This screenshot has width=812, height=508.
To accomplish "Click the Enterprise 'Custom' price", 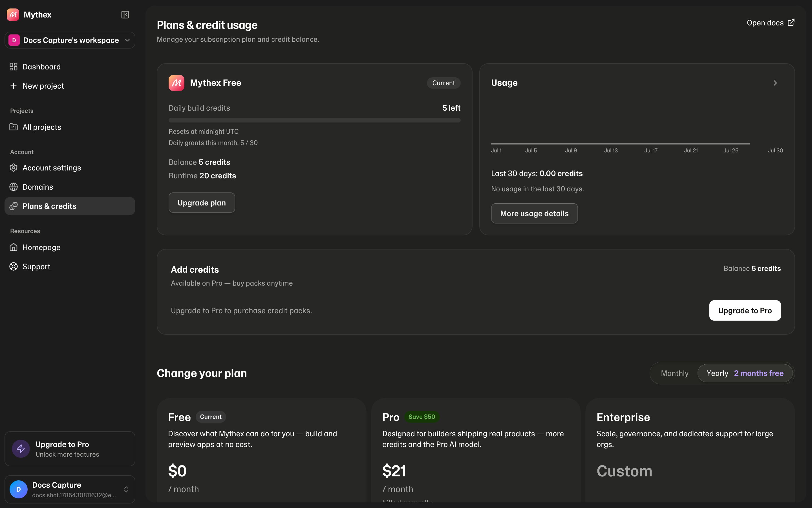I will [624, 471].
